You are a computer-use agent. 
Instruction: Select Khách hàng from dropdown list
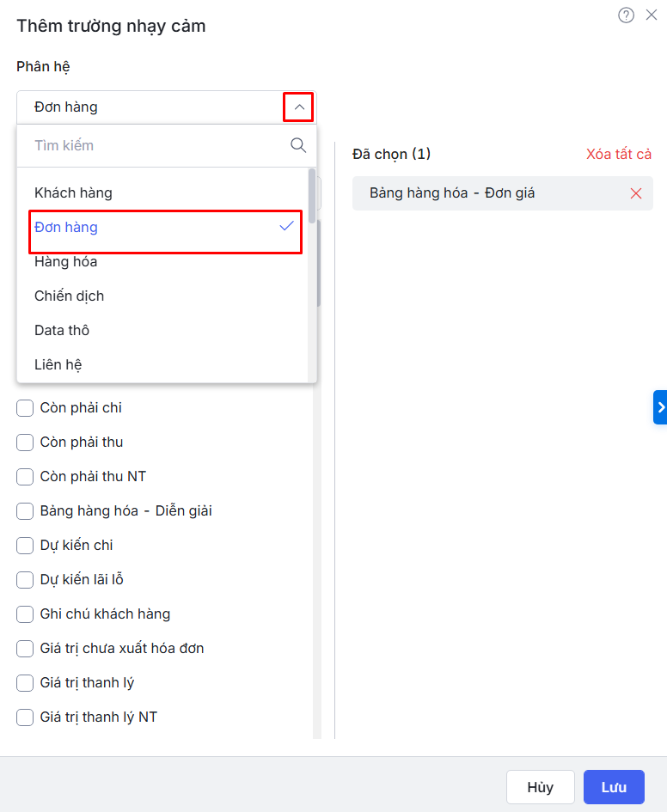point(73,192)
